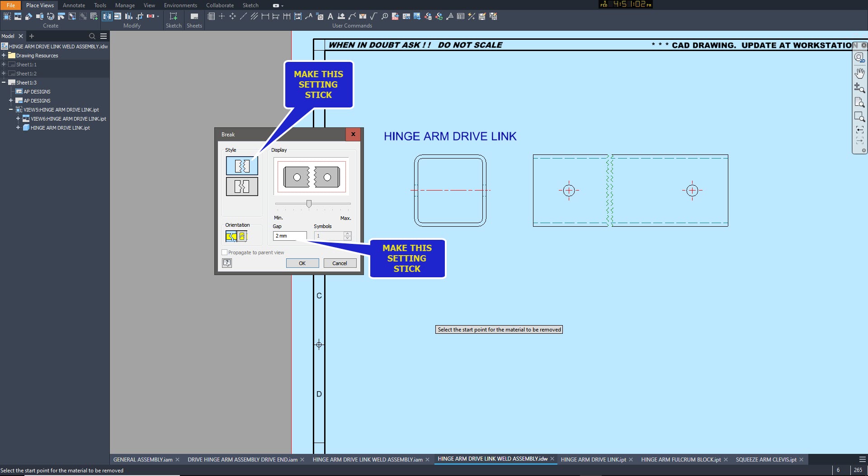Click OK in the Break dialog
Screen dimensions: 868x476
coord(302,263)
